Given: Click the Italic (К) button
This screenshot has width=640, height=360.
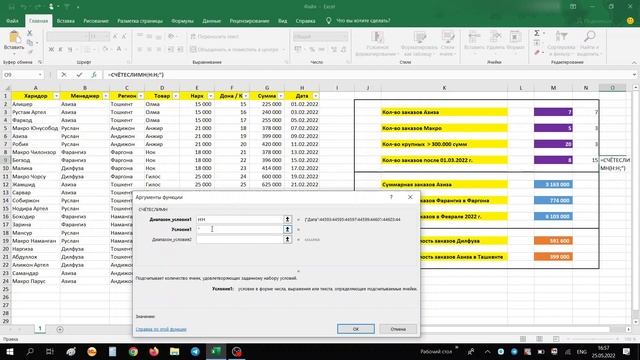Looking at the screenshot, I should pyautogui.click(x=60, y=49).
